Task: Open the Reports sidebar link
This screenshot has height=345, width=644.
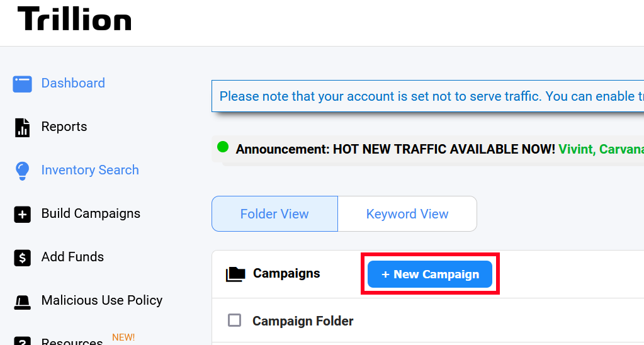Action: coord(64,127)
